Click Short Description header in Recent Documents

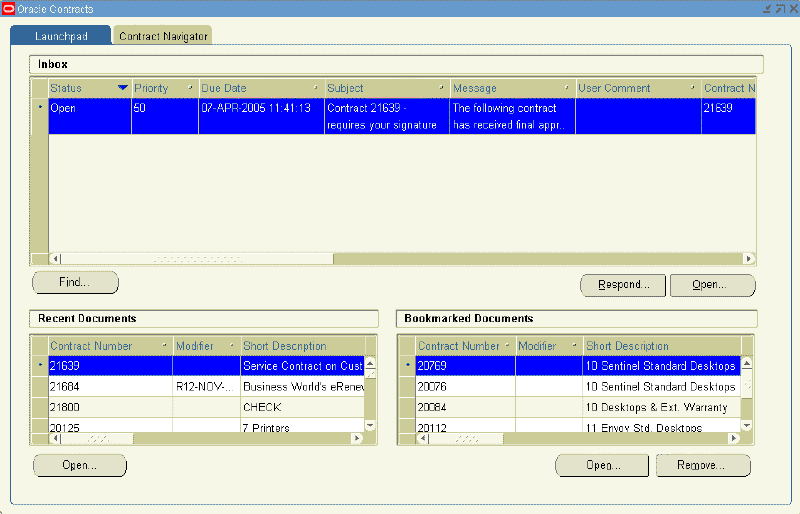click(x=303, y=346)
